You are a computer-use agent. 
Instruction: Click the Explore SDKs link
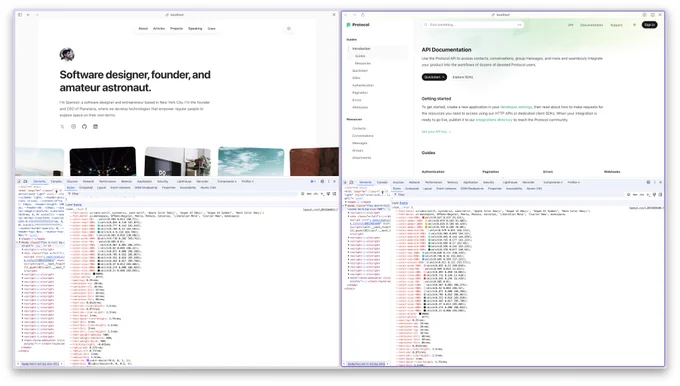[x=463, y=77]
